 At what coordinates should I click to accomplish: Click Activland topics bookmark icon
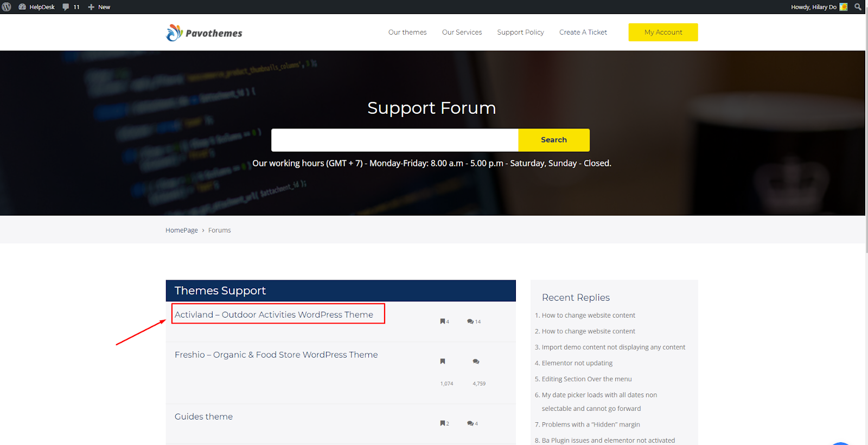pyautogui.click(x=443, y=321)
